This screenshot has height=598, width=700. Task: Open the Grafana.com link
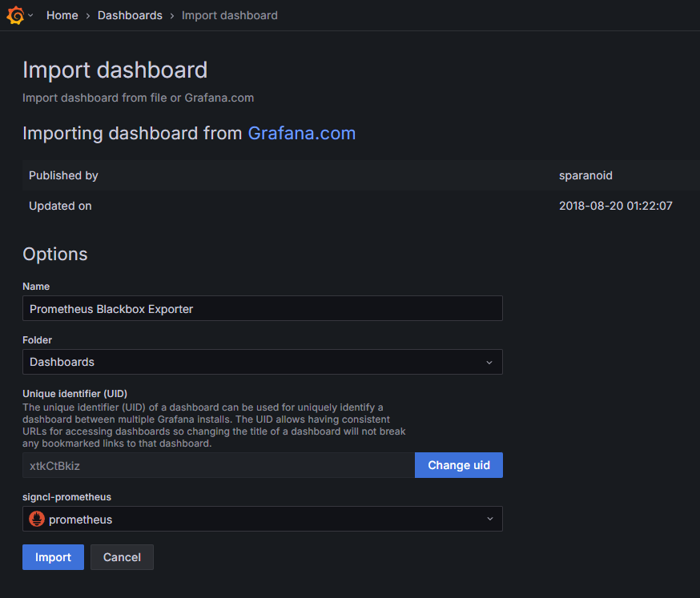[302, 133]
